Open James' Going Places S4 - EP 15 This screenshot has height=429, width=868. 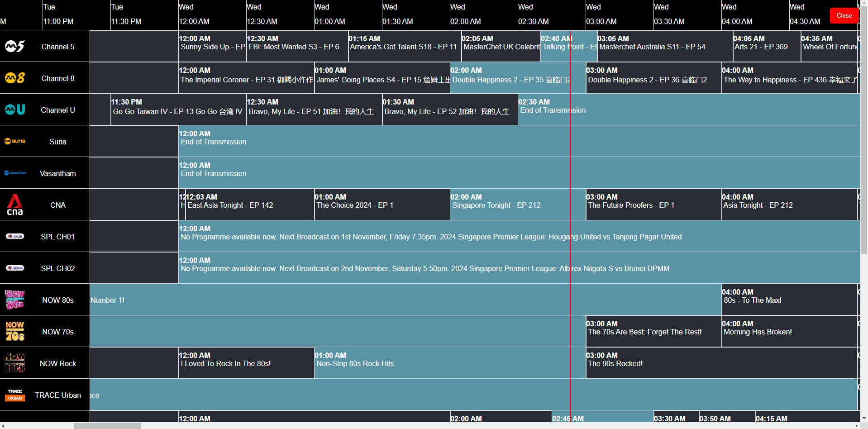382,78
